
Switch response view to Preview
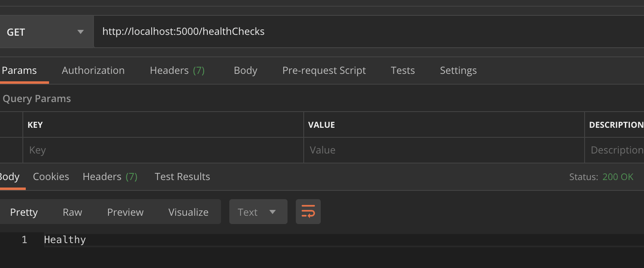tap(125, 212)
